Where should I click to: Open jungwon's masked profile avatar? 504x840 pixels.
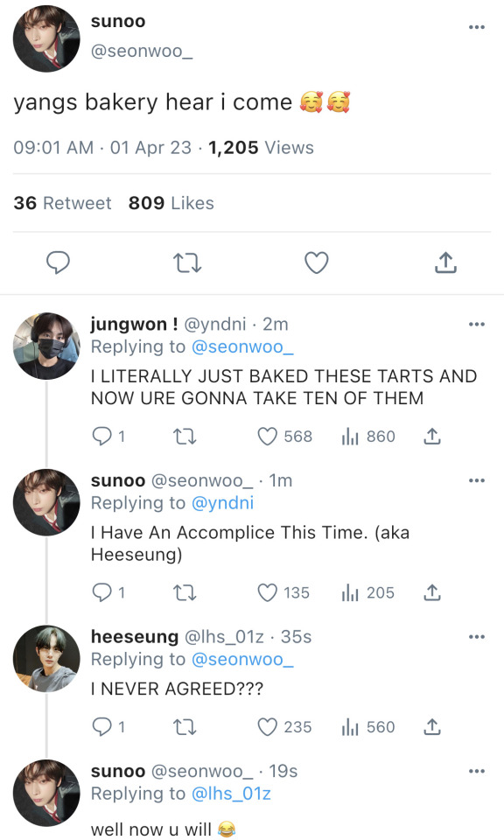coord(46,346)
